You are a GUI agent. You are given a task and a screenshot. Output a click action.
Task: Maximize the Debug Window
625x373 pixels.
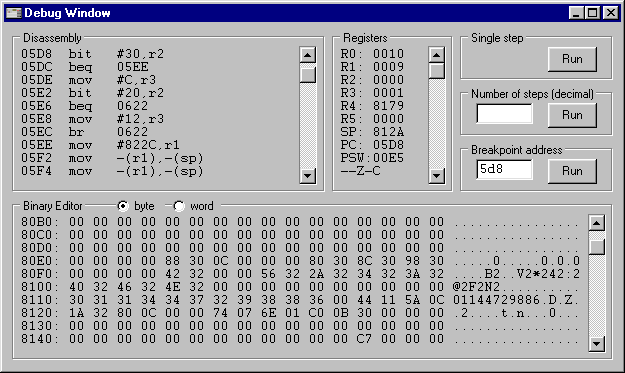(x=592, y=13)
